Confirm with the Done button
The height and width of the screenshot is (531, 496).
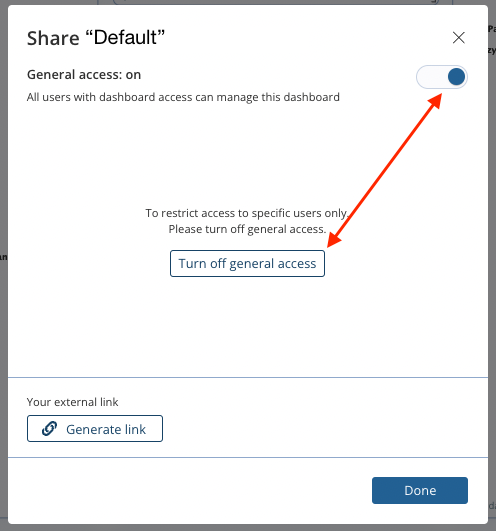click(x=420, y=490)
